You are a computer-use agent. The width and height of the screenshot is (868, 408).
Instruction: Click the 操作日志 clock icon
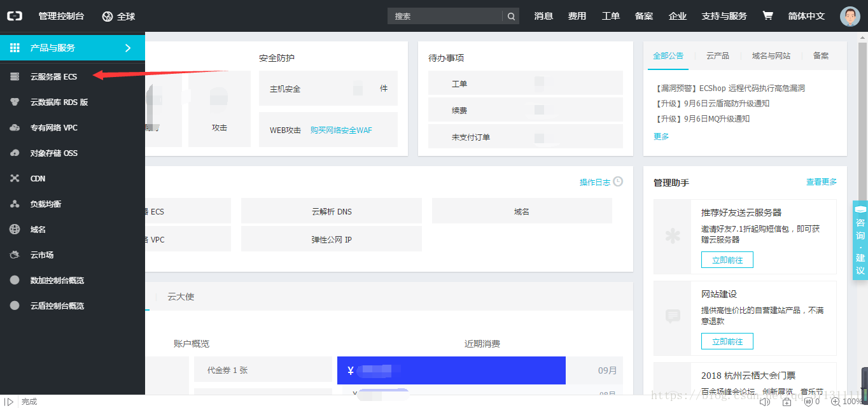click(x=618, y=181)
